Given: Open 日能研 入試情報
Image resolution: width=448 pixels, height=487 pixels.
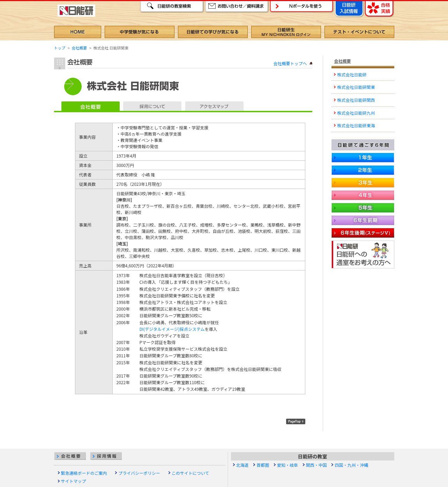Looking at the screenshot, I should click(x=349, y=8).
